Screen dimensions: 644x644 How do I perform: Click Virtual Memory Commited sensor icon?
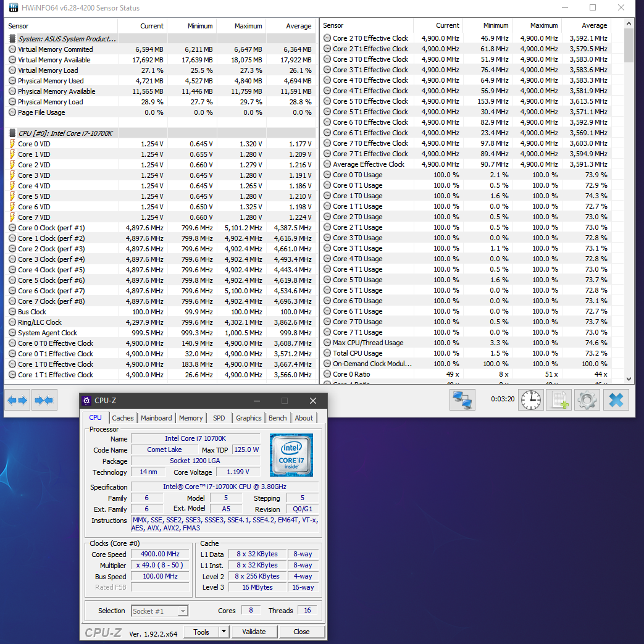12,49
